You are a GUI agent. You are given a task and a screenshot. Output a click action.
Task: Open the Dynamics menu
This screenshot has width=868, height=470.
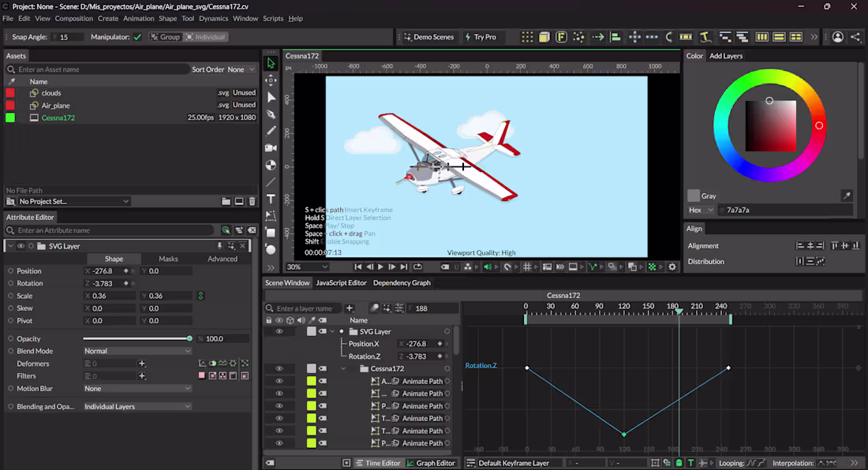tap(213, 18)
